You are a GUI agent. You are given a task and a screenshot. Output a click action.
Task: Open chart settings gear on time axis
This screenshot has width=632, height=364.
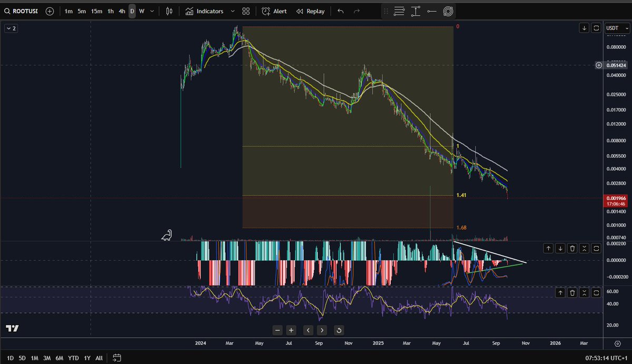pos(618,343)
